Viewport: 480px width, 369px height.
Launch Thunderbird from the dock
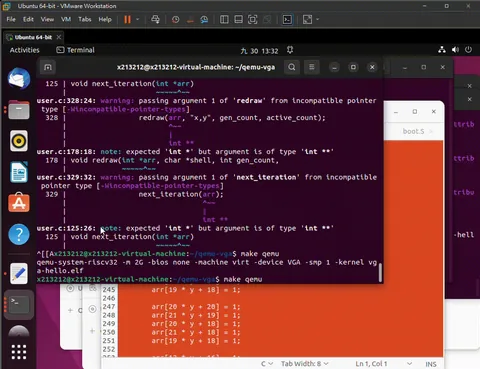19,79
